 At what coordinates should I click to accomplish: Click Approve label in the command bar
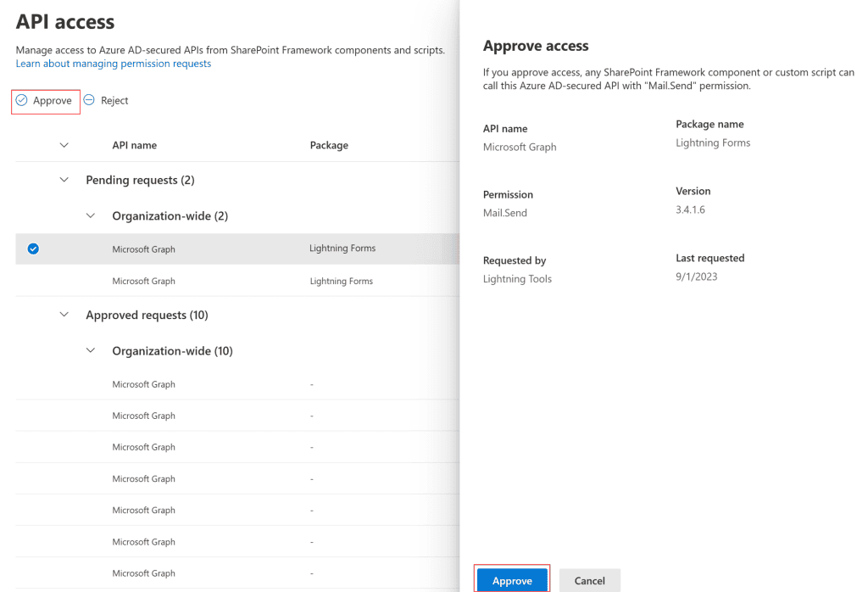53,100
